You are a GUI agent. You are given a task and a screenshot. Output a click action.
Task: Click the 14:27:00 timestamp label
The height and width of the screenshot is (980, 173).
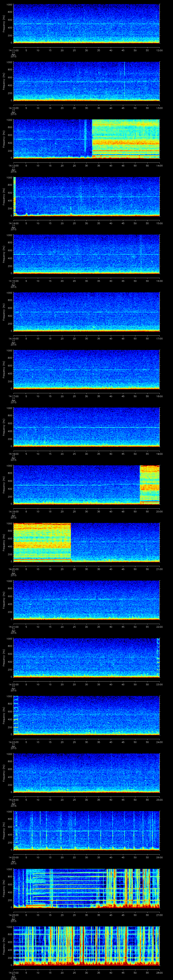(13, 972)
